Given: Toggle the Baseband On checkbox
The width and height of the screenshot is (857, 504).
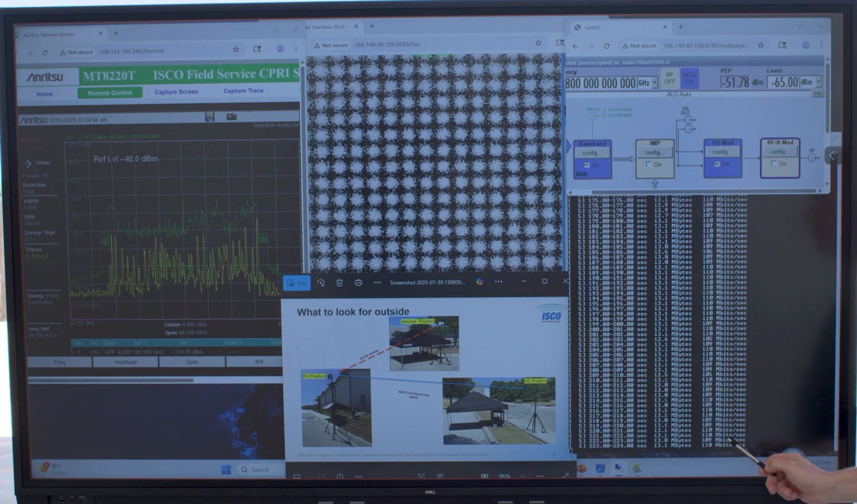Looking at the screenshot, I should tap(587, 165).
